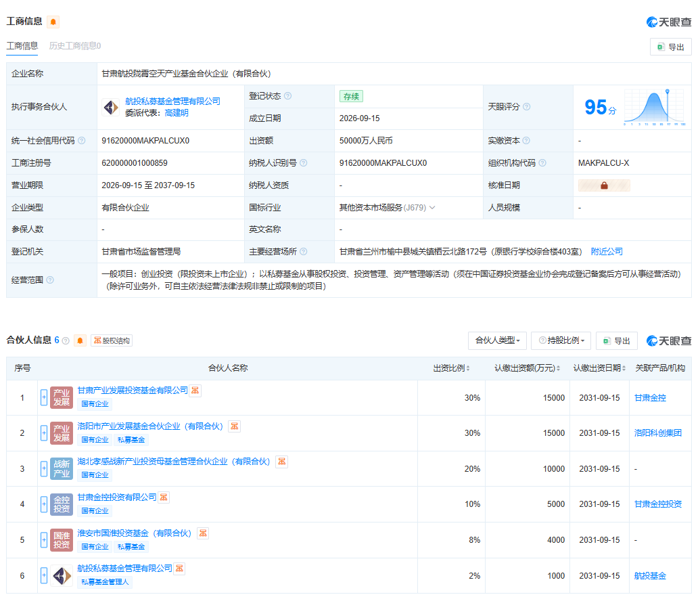This screenshot has width=700, height=599.
Task: Click the bell icon next to 合伙人信息
Action: [80, 341]
